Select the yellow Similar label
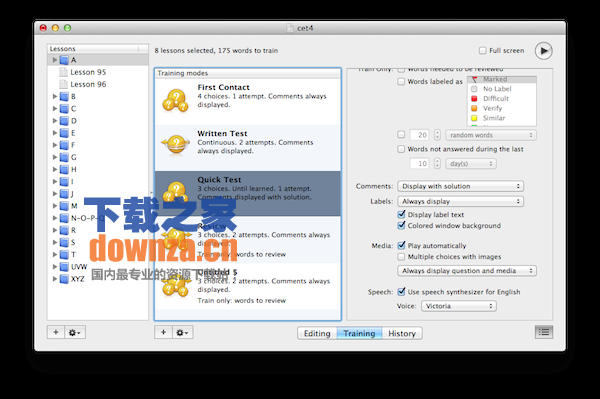 502,118
